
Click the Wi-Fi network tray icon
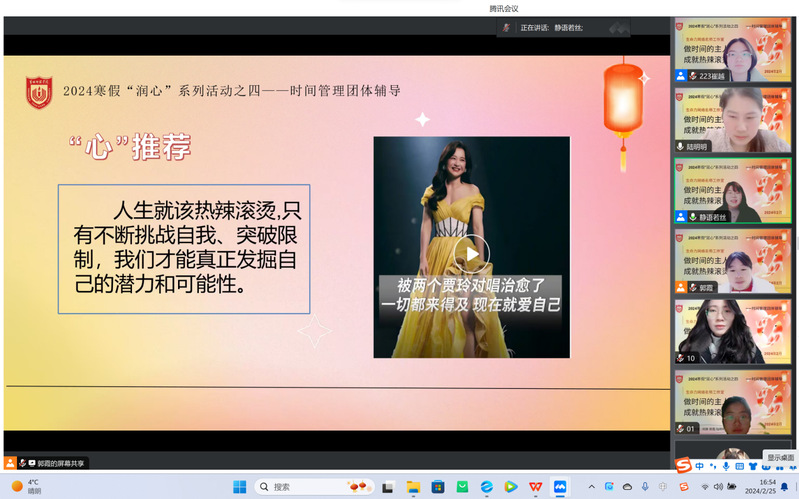(x=704, y=487)
